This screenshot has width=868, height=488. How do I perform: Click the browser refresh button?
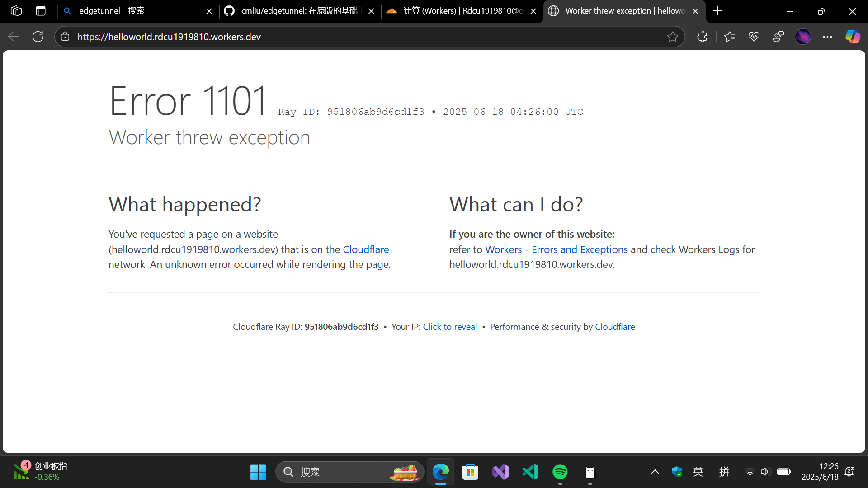click(x=38, y=37)
